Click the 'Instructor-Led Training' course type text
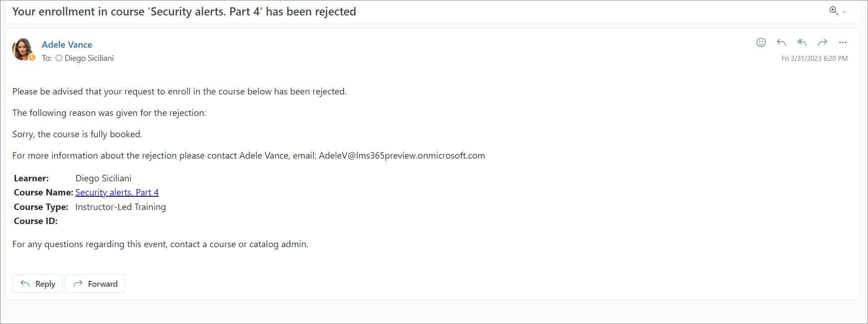868x324 pixels. tap(120, 207)
